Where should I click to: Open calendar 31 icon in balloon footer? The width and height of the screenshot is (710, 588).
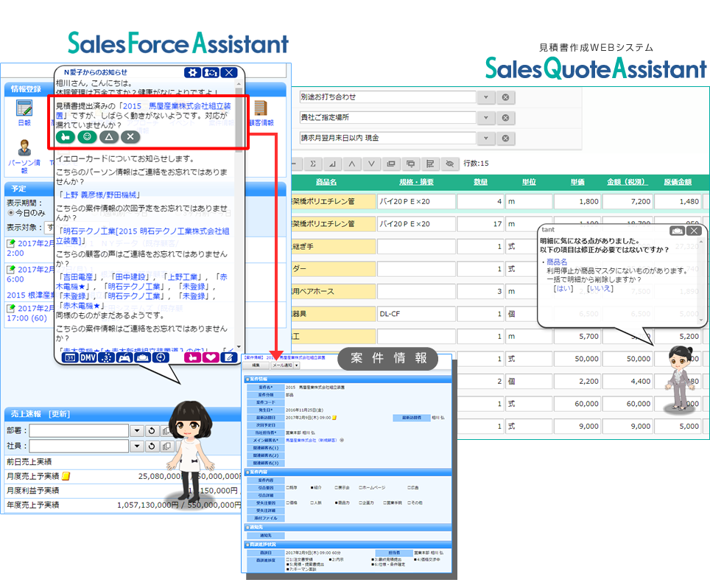70,357
